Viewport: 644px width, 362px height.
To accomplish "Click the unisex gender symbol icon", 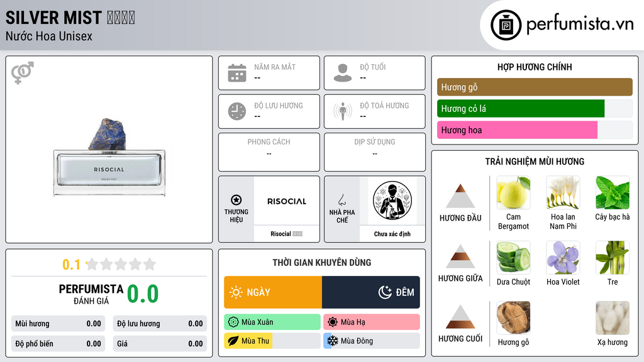I will (23, 73).
